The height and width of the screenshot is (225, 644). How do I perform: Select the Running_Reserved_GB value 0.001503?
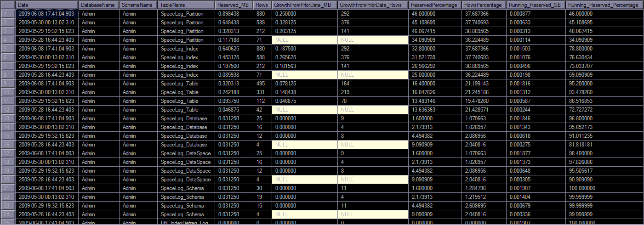536,49
